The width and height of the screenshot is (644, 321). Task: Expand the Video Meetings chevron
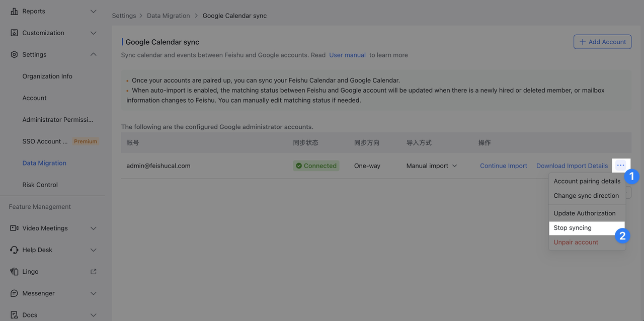coord(93,228)
